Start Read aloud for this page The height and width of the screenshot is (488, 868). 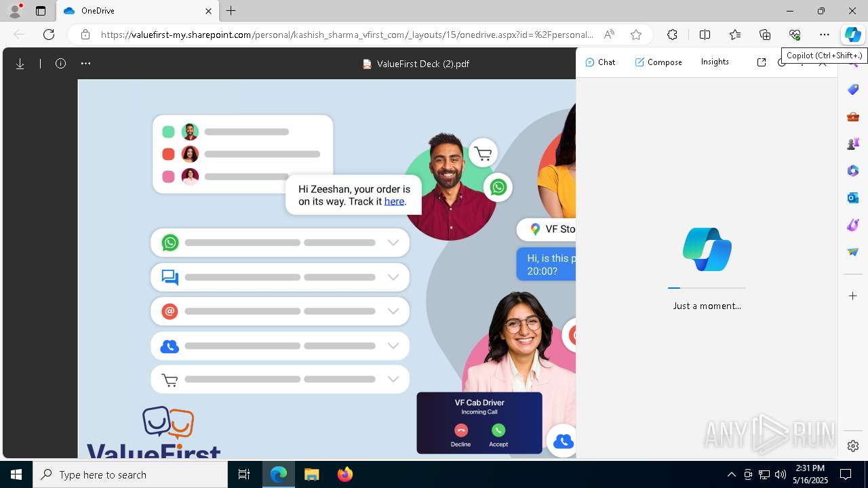pos(610,35)
